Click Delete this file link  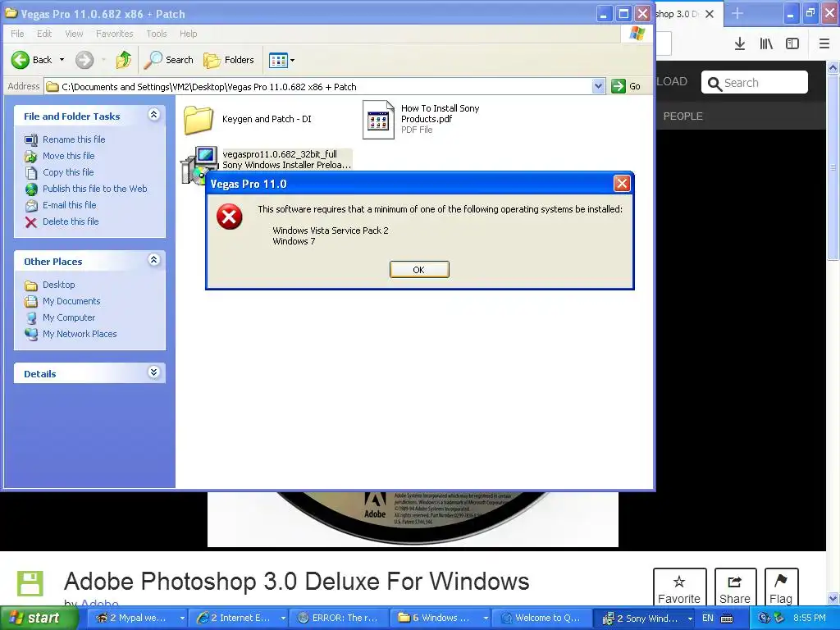(71, 221)
